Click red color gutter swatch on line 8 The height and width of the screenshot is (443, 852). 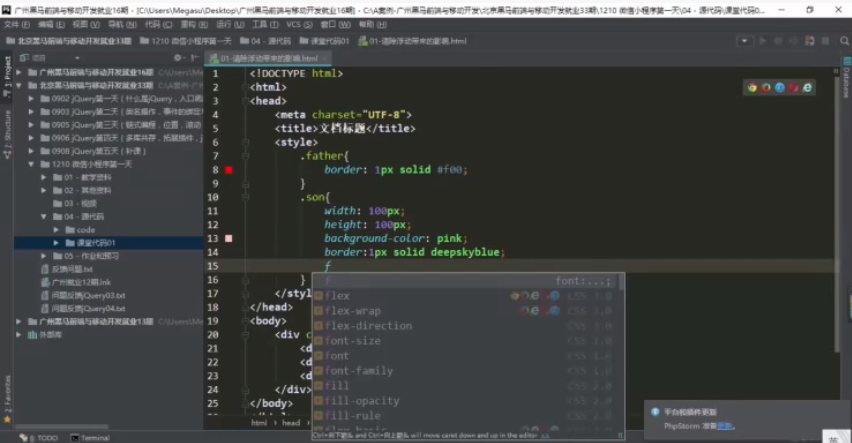(229, 170)
